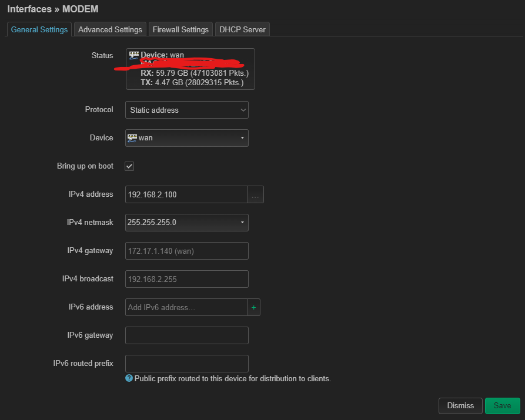
Task: Click the ellipsis button next to IPv4 address
Action: (x=256, y=194)
